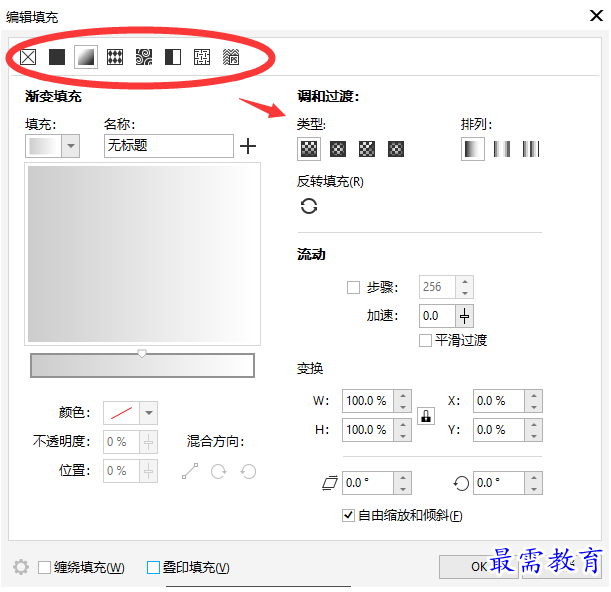Increase the skew angle value
Image resolution: width=611 pixels, height=592 pixels.
pyautogui.click(x=403, y=477)
